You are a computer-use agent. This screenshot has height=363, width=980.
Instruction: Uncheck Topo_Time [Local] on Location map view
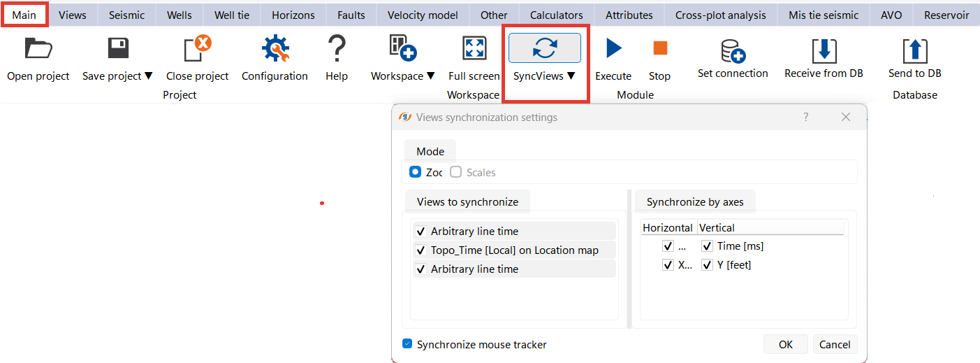pos(420,250)
